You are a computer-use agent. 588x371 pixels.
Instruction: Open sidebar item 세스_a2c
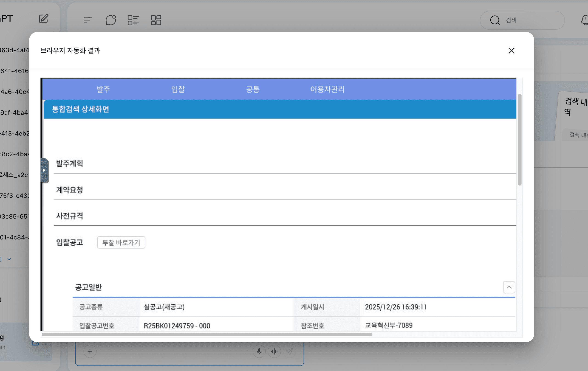[x=14, y=175]
